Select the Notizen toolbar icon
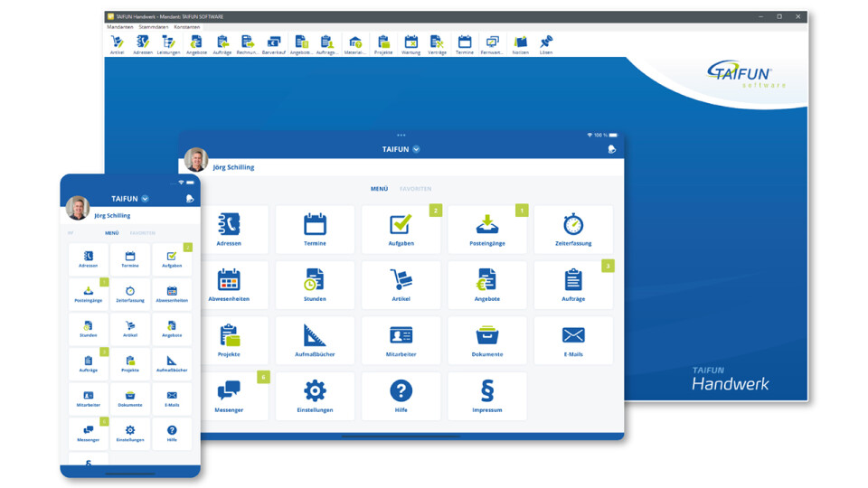The width and height of the screenshot is (868, 488). 520,45
